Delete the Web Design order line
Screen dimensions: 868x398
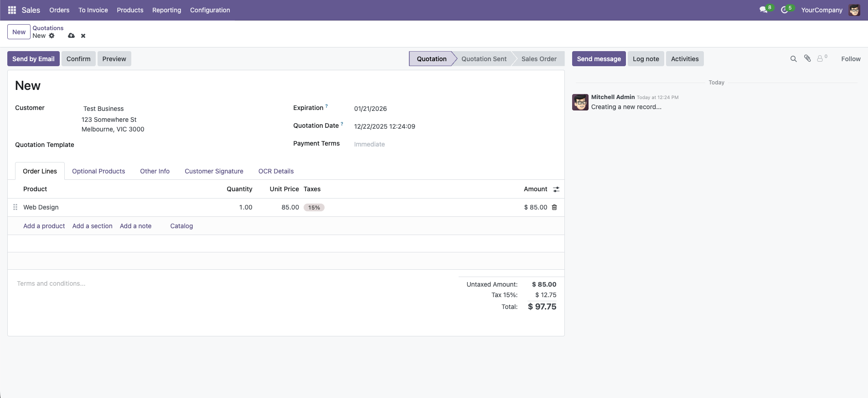tap(554, 207)
